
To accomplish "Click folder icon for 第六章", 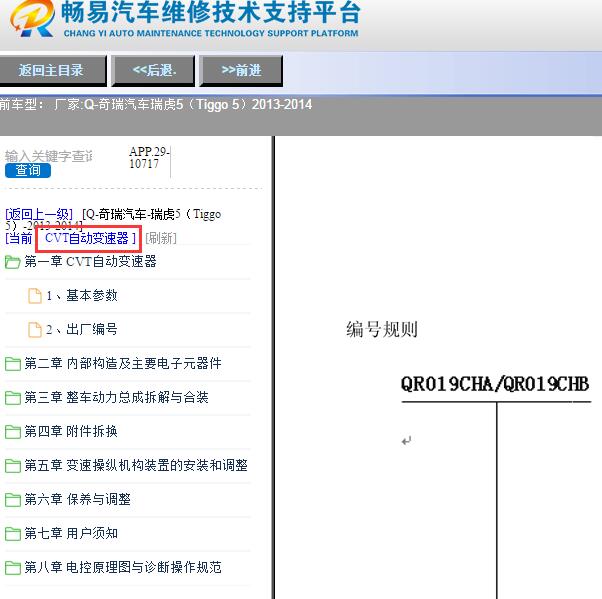I will pyautogui.click(x=13, y=500).
